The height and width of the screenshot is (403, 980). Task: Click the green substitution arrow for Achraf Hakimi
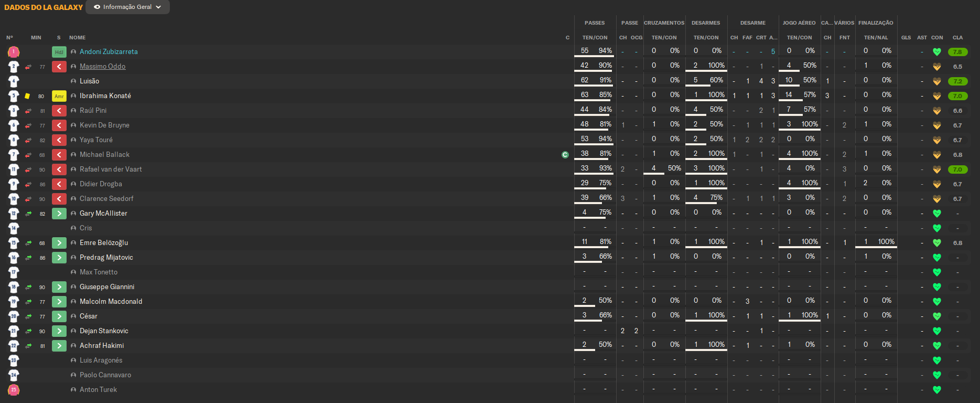[59, 346]
